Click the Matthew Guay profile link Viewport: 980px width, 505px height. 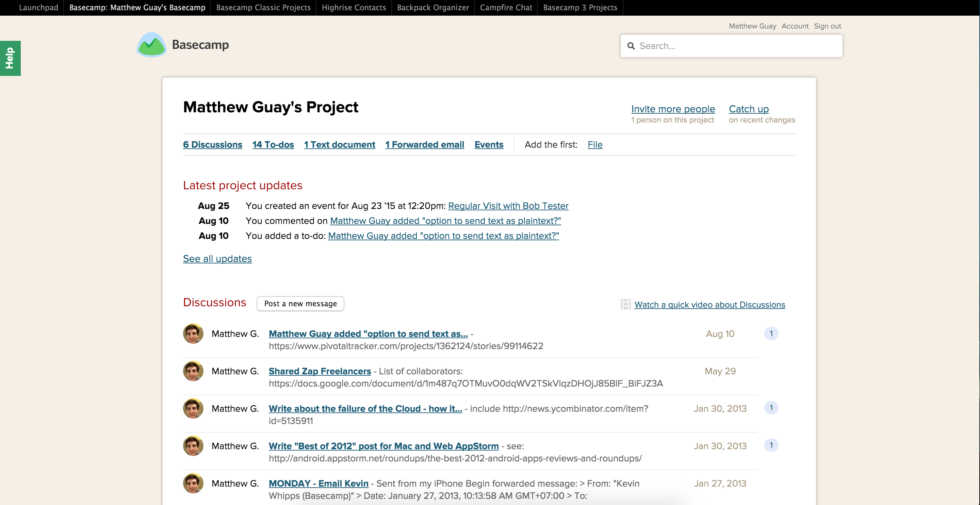[x=752, y=26]
